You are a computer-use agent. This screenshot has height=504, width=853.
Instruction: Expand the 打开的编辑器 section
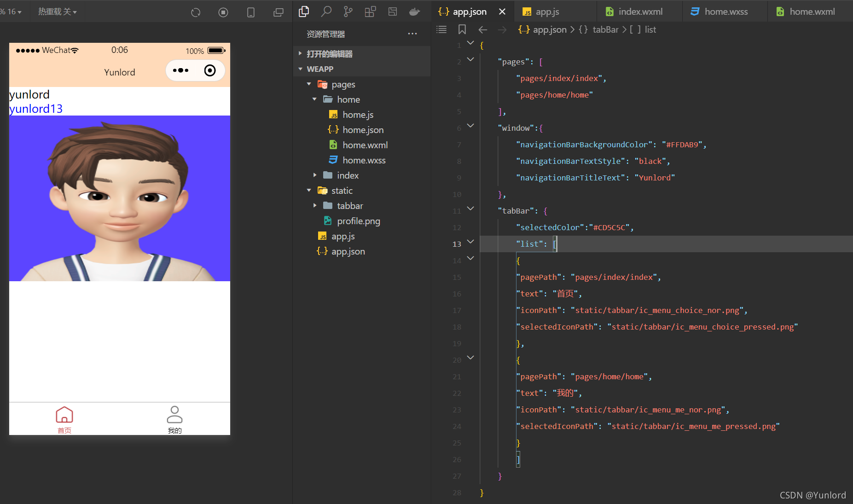362,54
